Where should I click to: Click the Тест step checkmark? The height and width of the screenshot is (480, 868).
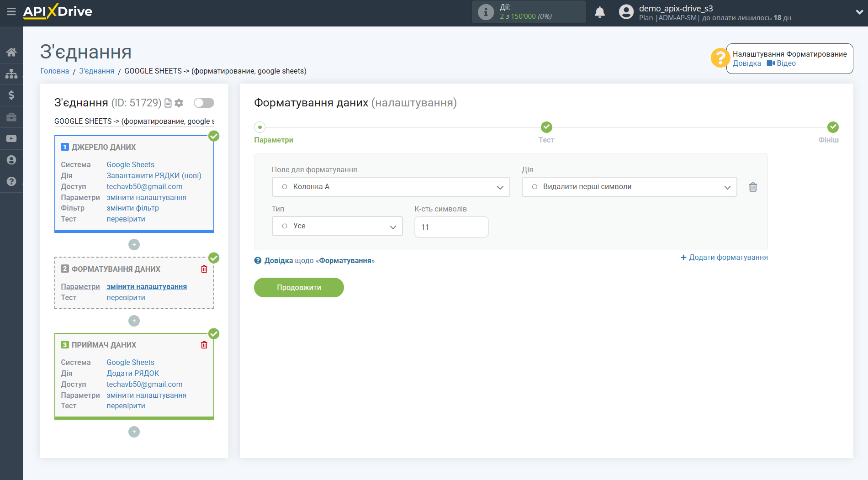point(546,127)
